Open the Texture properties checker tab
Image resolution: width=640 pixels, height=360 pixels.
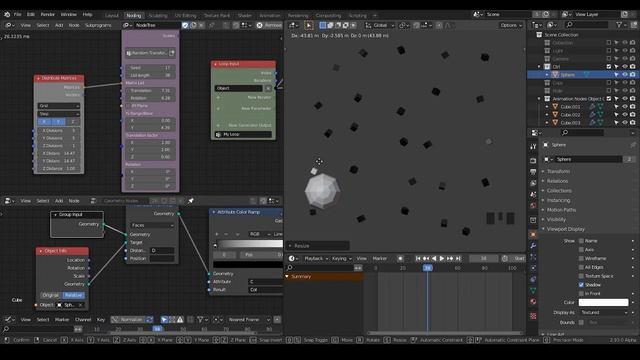533,316
